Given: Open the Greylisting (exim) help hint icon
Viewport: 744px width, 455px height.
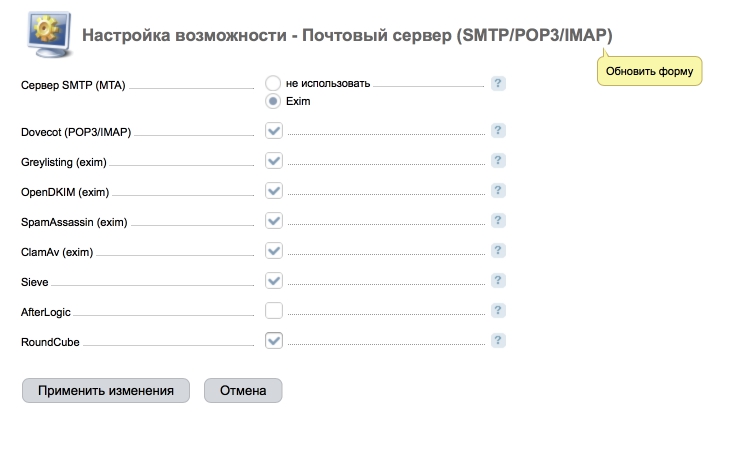Looking at the screenshot, I should tap(498, 161).
